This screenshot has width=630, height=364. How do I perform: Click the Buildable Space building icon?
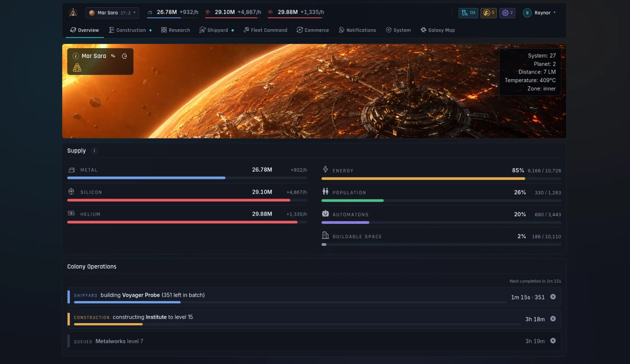[325, 236]
